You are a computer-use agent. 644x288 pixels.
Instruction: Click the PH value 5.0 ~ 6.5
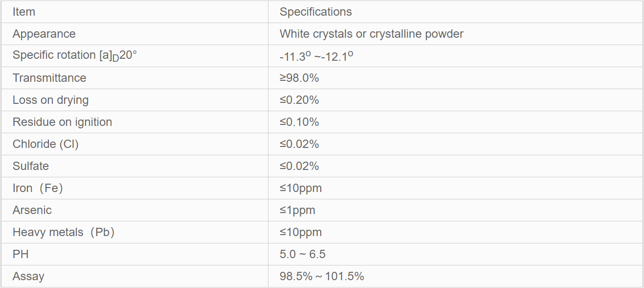(302, 254)
